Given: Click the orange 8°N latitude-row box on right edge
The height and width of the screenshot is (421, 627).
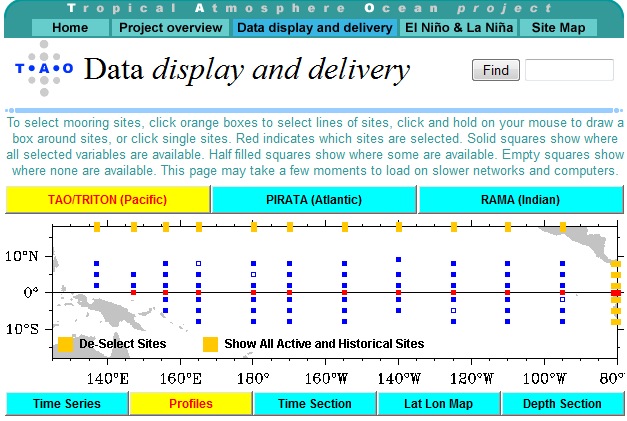Looking at the screenshot, I should (616, 264).
